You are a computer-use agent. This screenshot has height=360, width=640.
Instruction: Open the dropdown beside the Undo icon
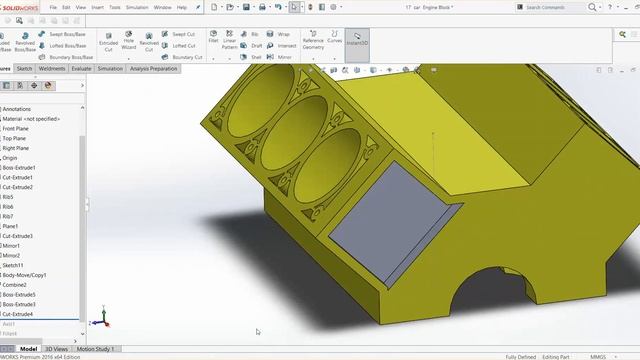[285, 7]
